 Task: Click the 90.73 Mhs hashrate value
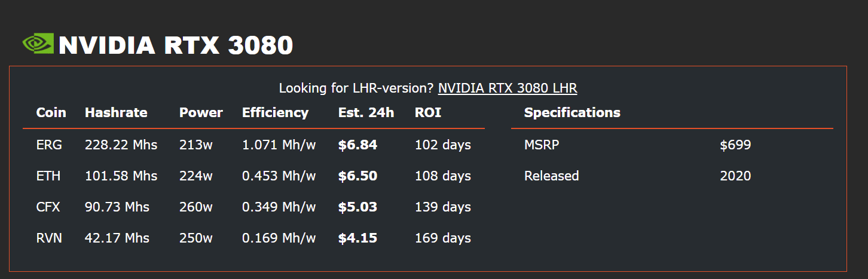click(117, 207)
